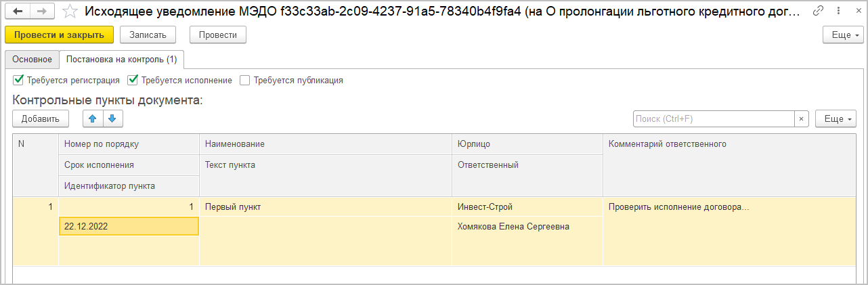
Task: Enable the "Требуется публикация" checkbox
Action: (x=245, y=80)
